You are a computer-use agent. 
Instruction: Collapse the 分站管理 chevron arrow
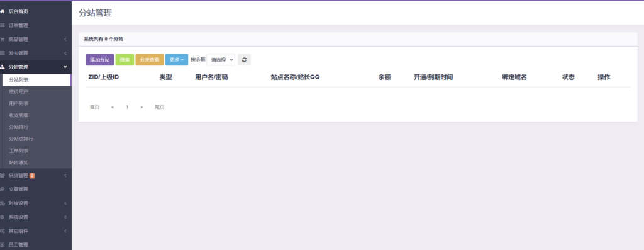point(65,67)
